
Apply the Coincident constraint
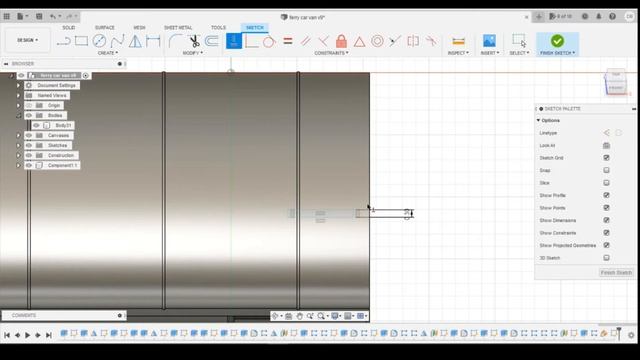pyautogui.click(x=252, y=41)
